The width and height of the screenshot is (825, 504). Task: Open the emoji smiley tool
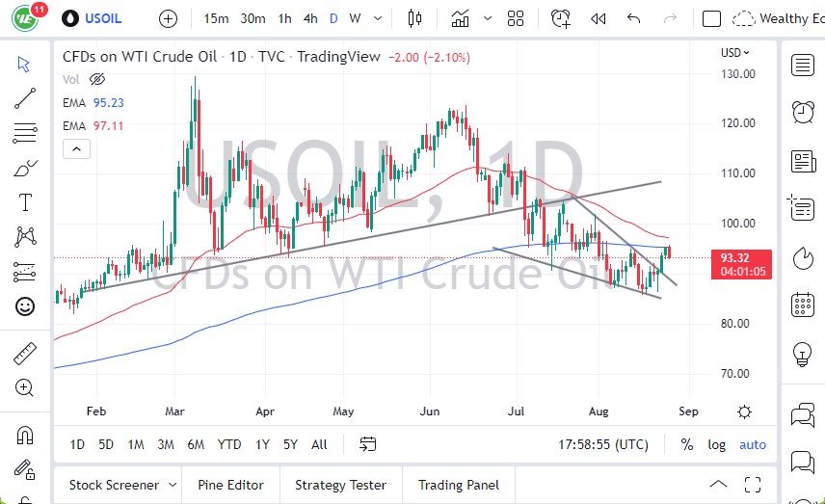point(25,306)
